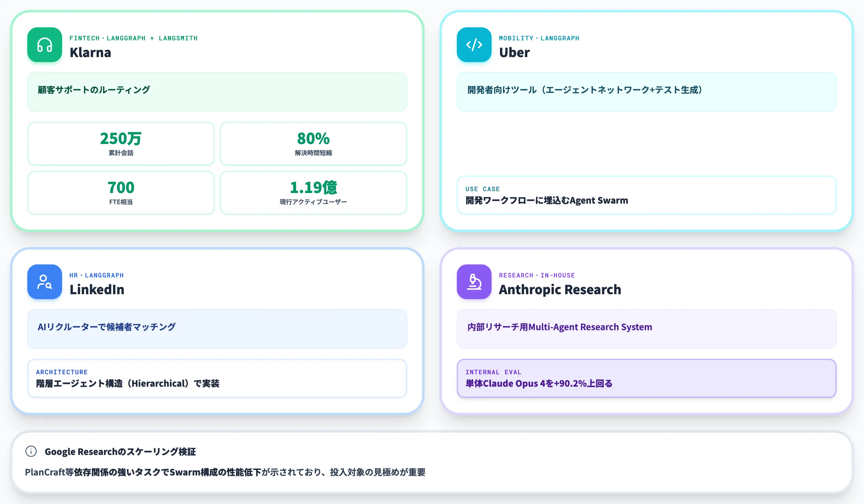Click the 700 metric value
Image resolution: width=864 pixels, height=504 pixels.
point(121,187)
